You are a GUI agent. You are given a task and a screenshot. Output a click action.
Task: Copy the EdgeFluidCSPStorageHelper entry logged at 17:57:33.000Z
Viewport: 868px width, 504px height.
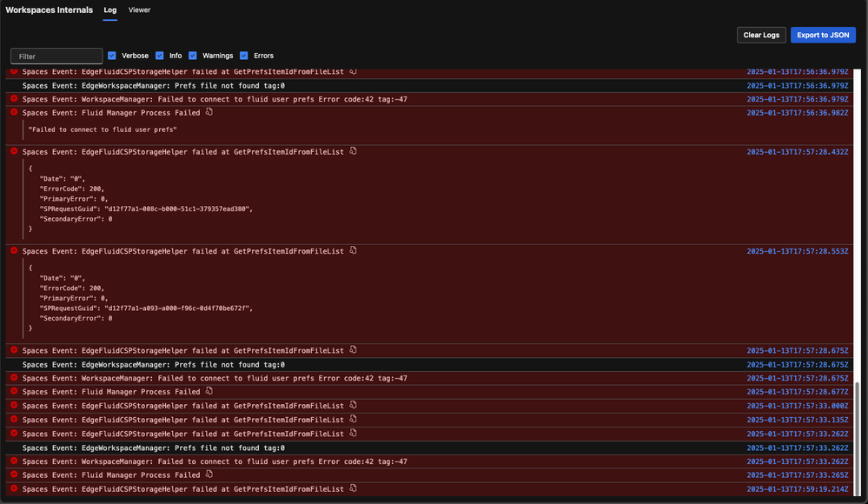(353, 406)
